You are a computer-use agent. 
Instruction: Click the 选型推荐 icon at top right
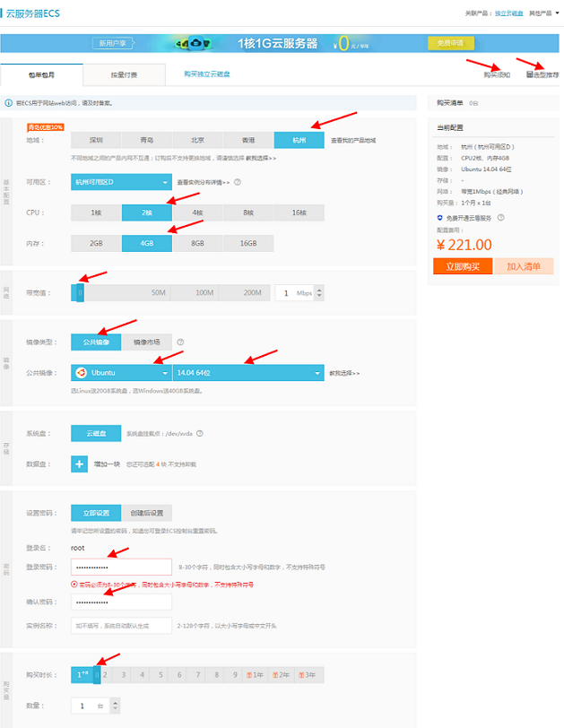(530, 75)
